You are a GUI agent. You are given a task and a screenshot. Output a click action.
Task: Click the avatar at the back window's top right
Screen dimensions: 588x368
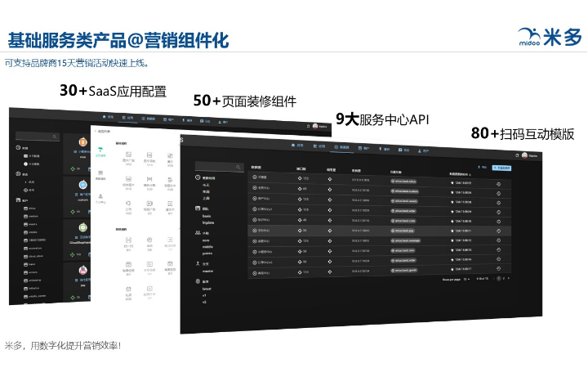[315, 126]
